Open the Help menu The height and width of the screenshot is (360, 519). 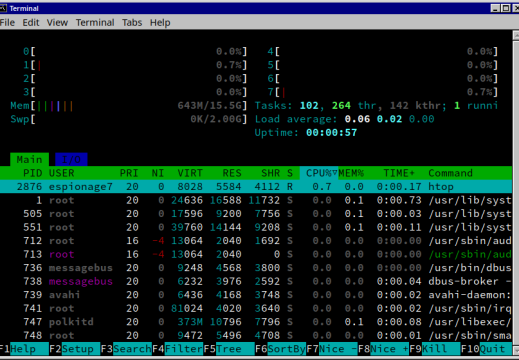coord(160,22)
